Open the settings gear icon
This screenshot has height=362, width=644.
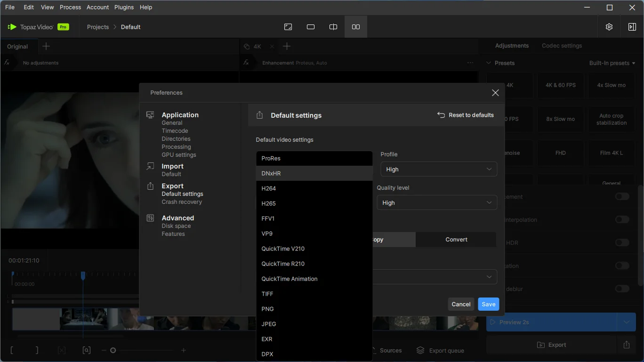pyautogui.click(x=609, y=27)
